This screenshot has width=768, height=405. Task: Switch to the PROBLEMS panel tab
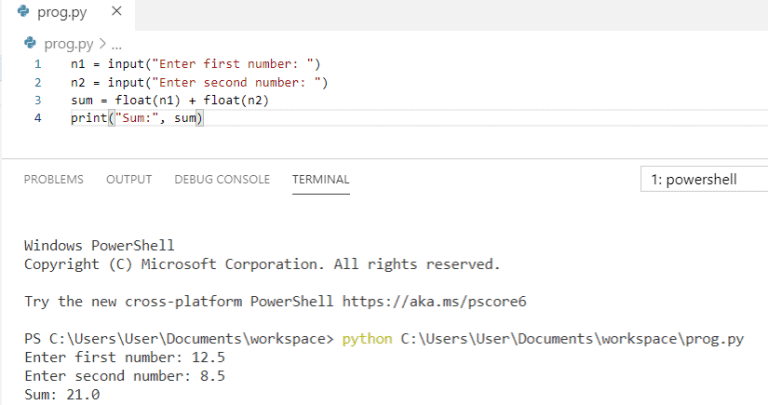(x=54, y=179)
